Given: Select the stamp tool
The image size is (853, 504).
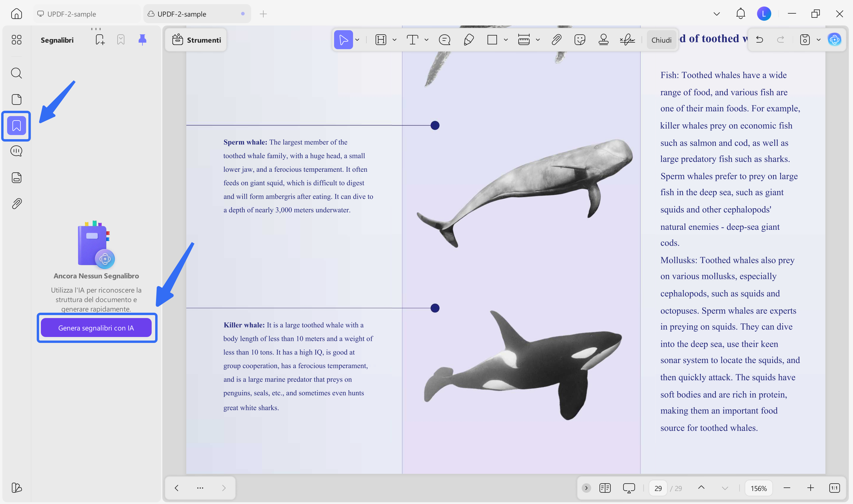Looking at the screenshot, I should click(x=603, y=40).
